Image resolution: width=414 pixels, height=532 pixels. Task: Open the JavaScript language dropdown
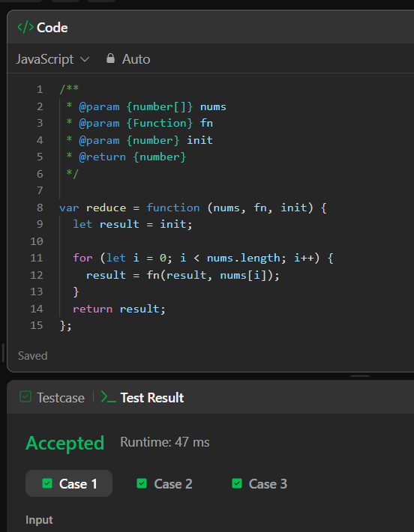pos(52,59)
